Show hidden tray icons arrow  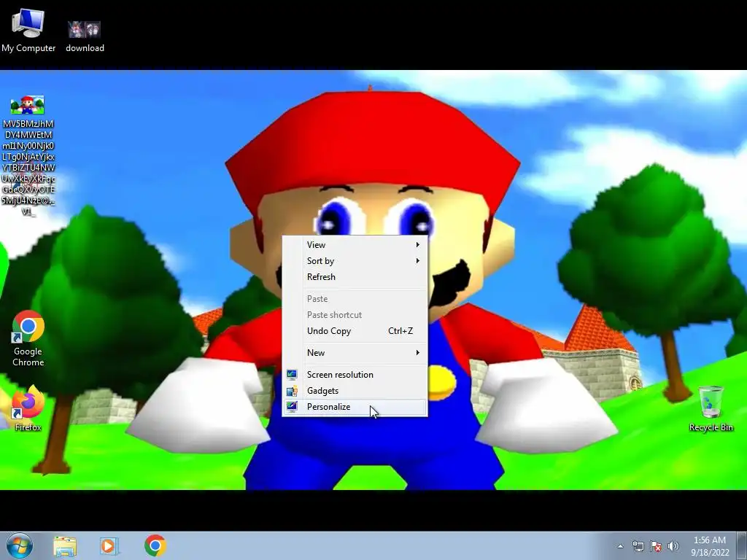pos(620,546)
